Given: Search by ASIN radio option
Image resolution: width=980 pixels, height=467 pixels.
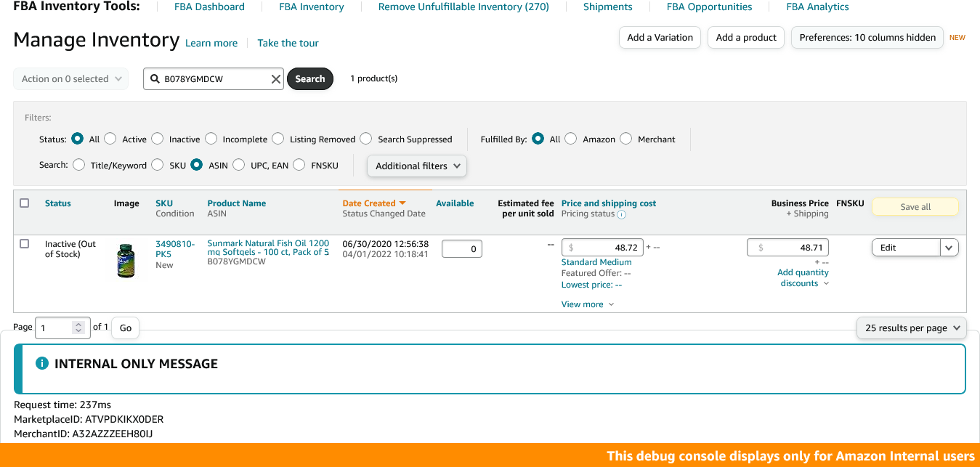Looking at the screenshot, I should (197, 165).
